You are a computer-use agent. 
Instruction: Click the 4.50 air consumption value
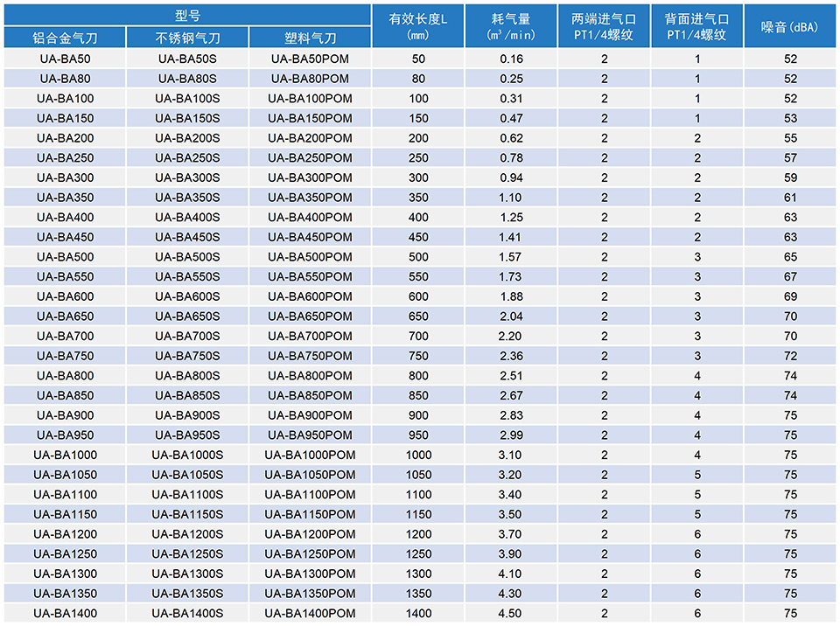510,614
